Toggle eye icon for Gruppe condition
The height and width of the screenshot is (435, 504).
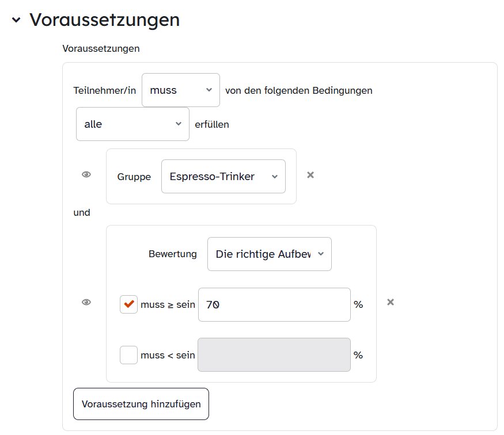[86, 175]
